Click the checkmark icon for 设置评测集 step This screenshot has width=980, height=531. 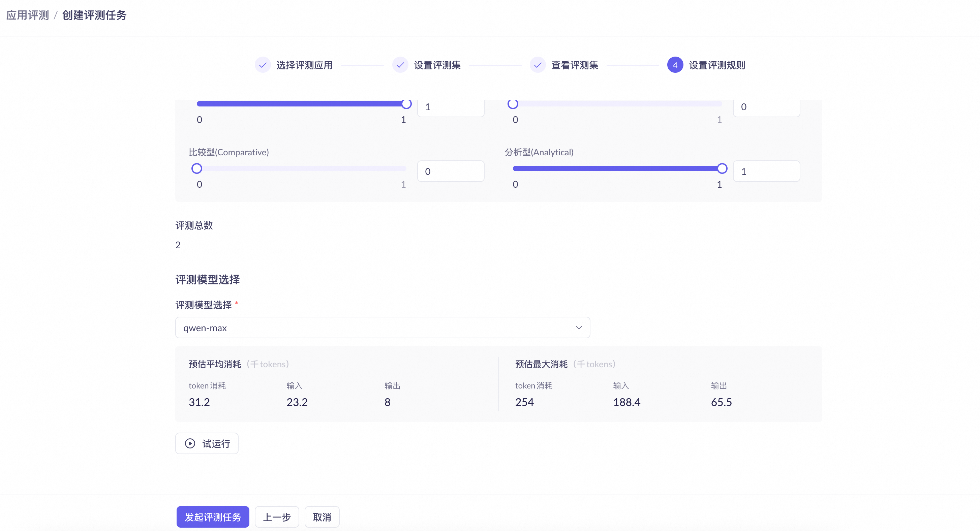click(400, 65)
